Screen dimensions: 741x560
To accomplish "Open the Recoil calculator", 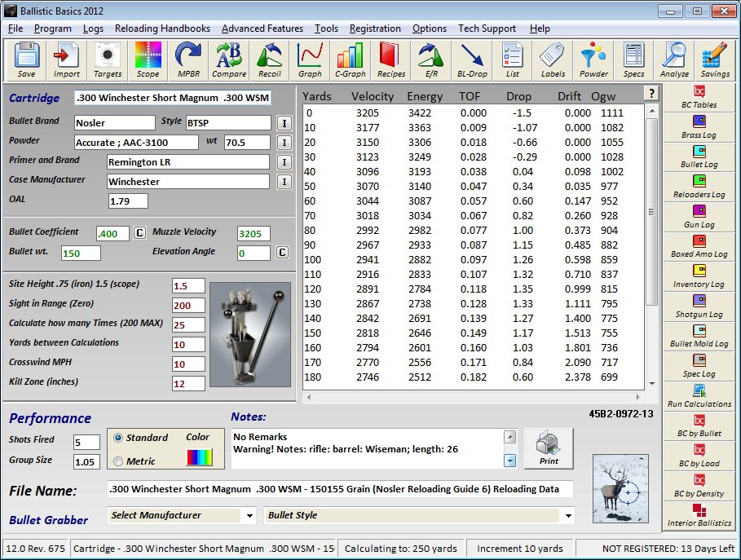I will pyautogui.click(x=269, y=60).
